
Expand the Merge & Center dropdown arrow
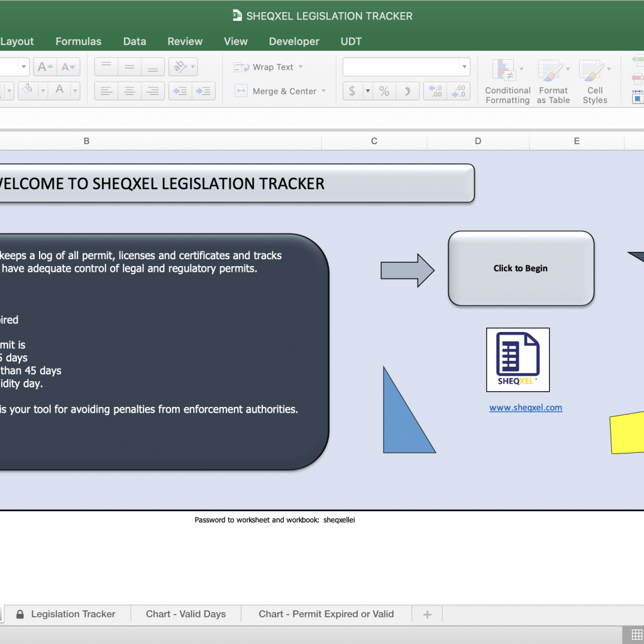324,91
